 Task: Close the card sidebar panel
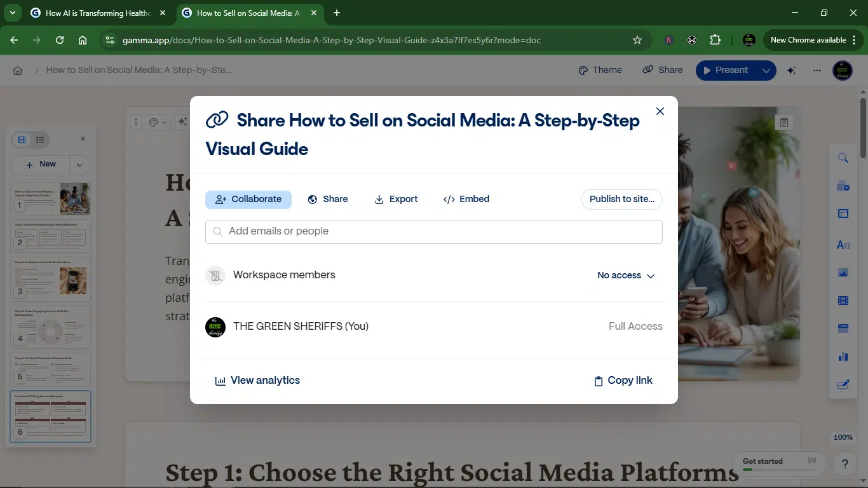83,139
